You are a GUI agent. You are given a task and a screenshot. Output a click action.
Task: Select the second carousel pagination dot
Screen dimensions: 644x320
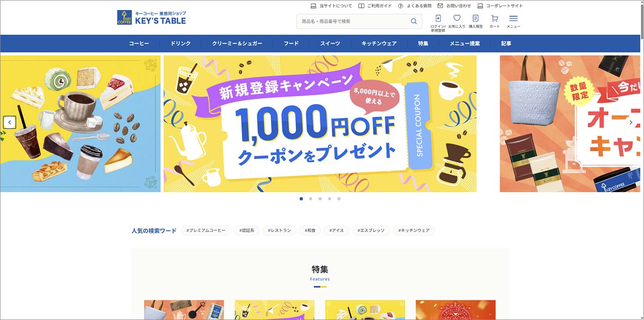[311, 199]
